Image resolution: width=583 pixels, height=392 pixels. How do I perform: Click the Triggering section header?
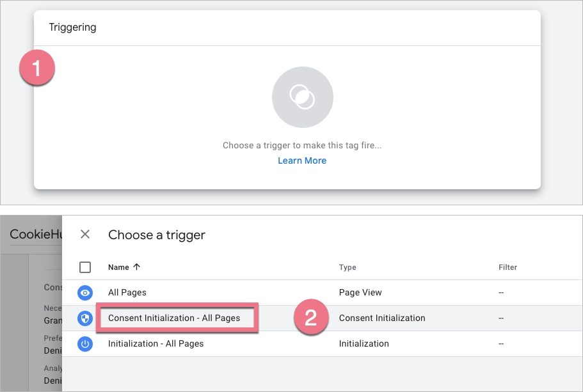coord(72,27)
